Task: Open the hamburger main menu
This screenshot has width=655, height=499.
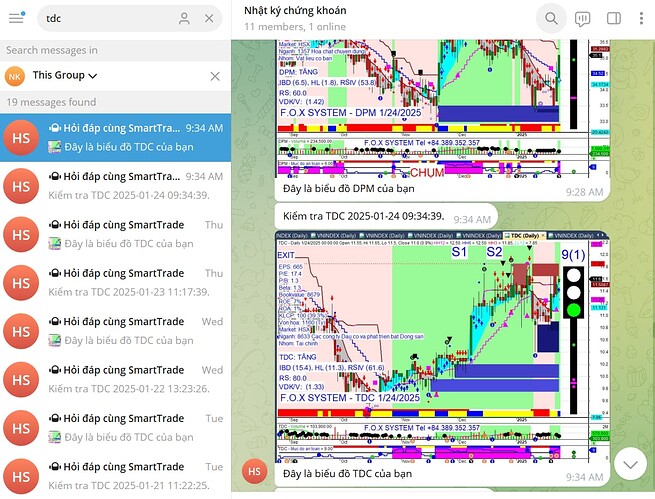Action: [x=17, y=18]
